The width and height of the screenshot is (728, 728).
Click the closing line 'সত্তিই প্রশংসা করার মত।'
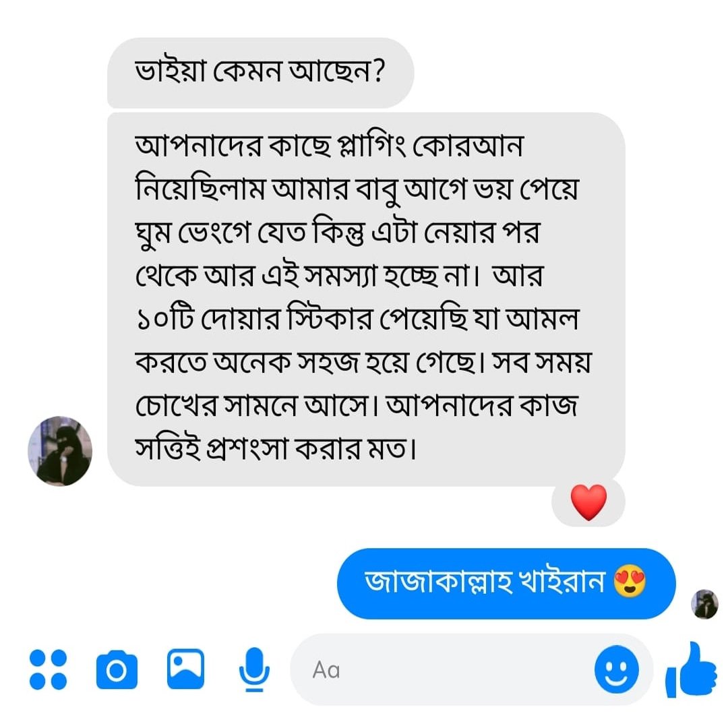click(x=275, y=447)
